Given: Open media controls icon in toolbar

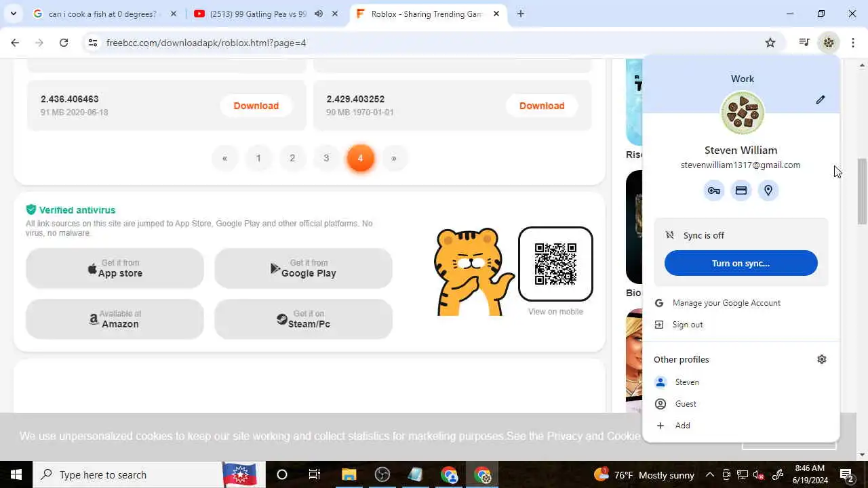Looking at the screenshot, I should 804,43.
